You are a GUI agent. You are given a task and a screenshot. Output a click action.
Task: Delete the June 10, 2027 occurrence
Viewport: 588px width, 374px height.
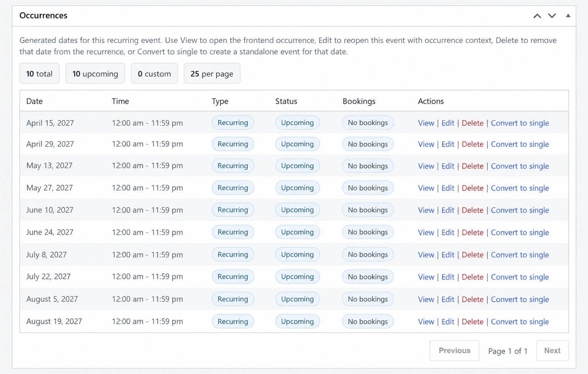click(x=472, y=210)
